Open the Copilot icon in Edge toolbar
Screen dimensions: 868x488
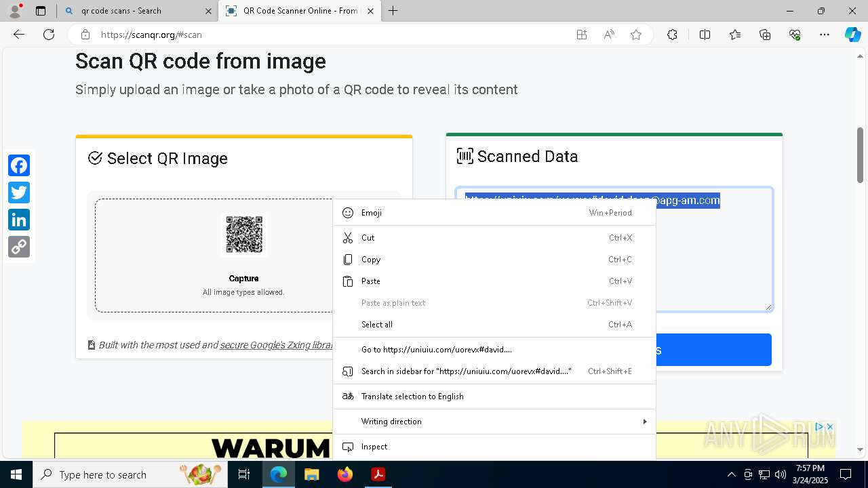pos(853,35)
